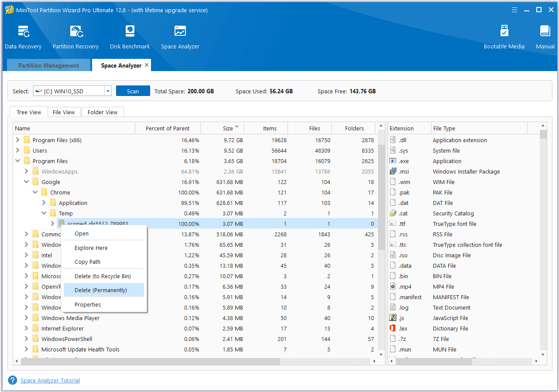Viewport: 559px width, 392px height.
Task: Select Copy Path from the context menu
Action: coord(103,262)
